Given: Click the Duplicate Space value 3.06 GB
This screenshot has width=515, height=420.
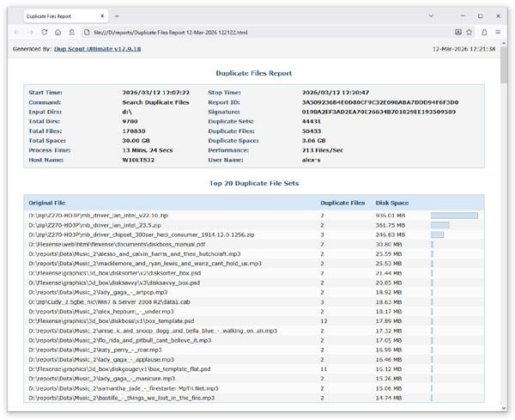Looking at the screenshot, I should (313, 140).
